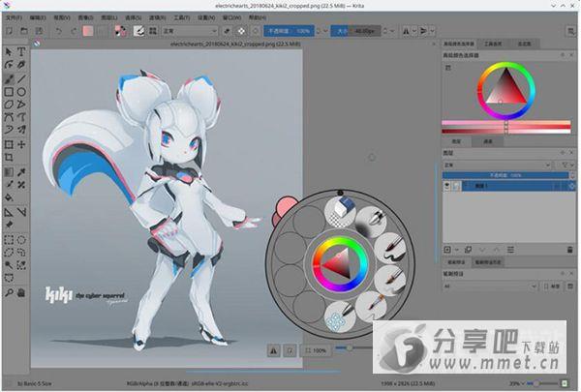The height and width of the screenshot is (392, 581).
Task: Expand horizontal mirror options arrow
Action: click(x=414, y=31)
